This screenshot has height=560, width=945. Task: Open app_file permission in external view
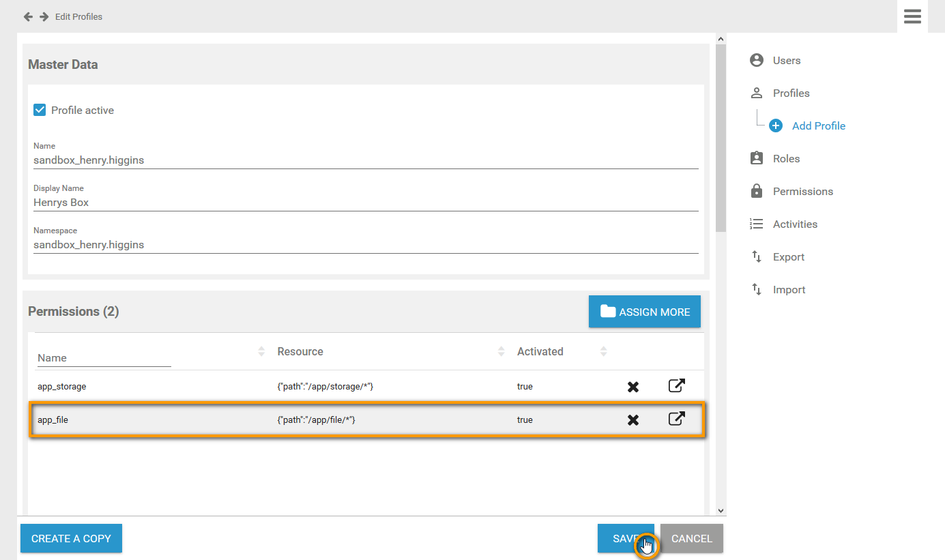[676, 419]
